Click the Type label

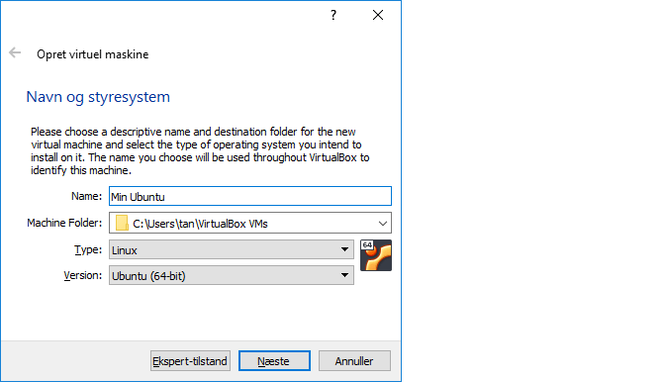tap(88, 249)
